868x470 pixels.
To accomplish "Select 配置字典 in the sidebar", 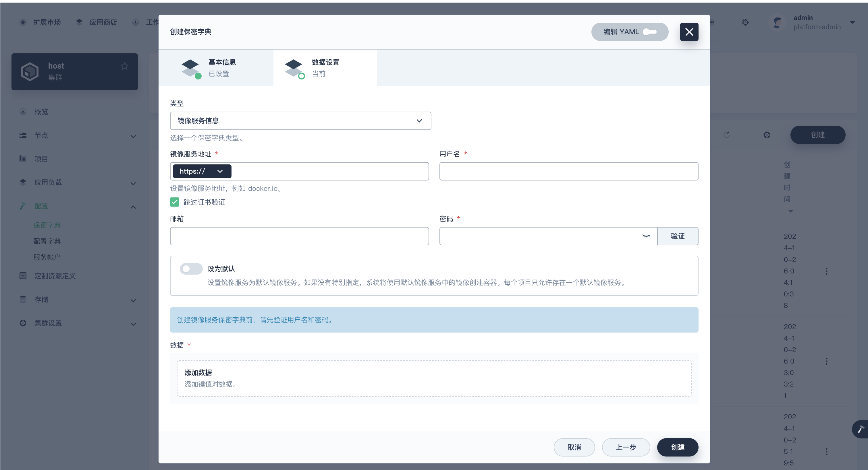I will click(x=47, y=241).
